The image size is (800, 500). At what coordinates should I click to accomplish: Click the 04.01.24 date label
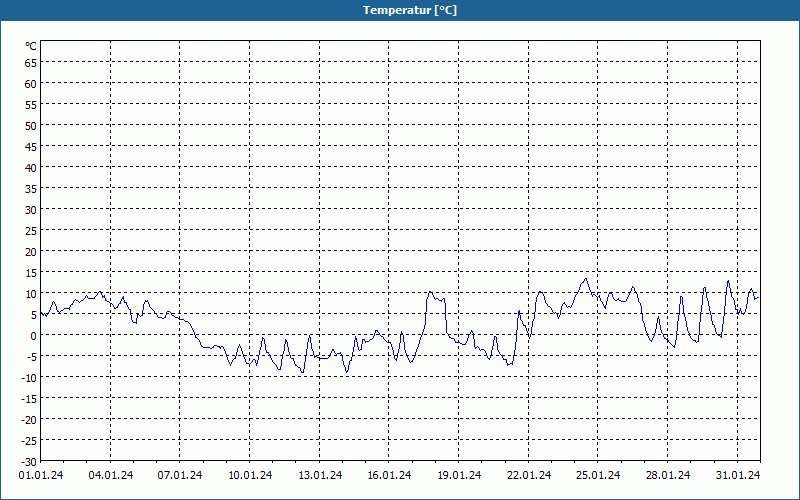[x=111, y=475]
